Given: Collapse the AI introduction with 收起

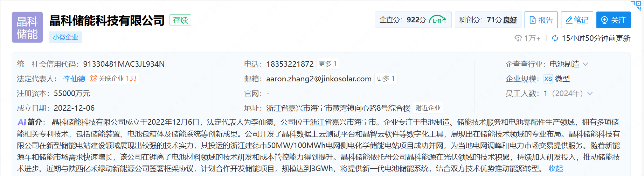Looking at the screenshot, I should 556,169.
